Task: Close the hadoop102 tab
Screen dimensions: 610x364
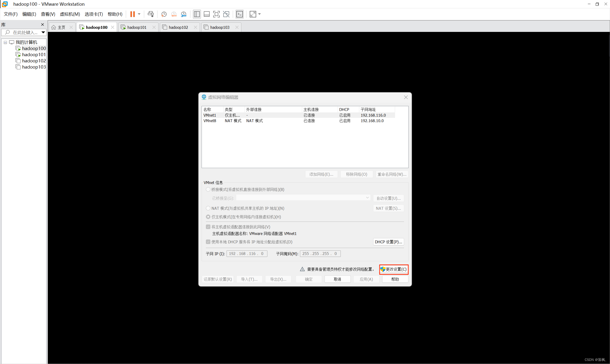Action: pyautogui.click(x=195, y=27)
